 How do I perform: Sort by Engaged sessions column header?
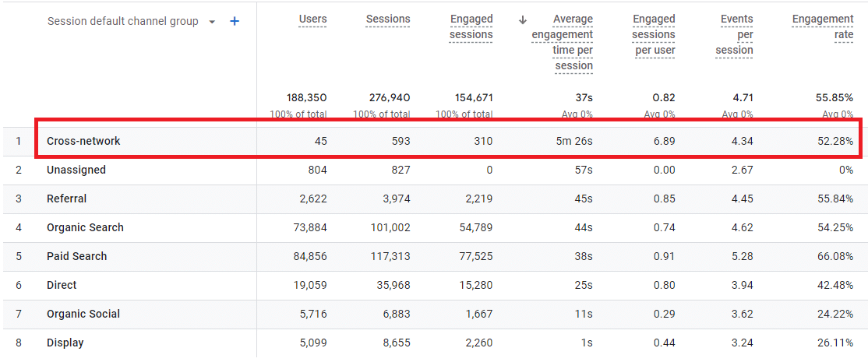point(471,26)
